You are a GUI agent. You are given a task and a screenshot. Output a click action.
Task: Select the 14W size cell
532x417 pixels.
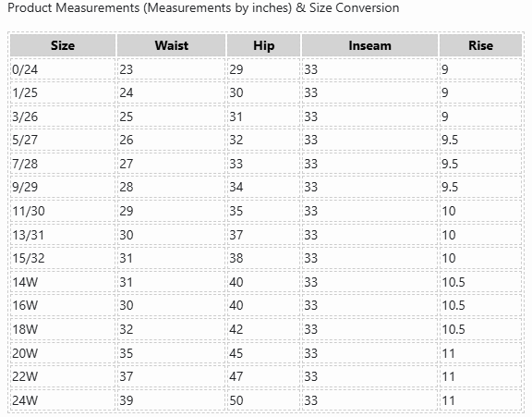click(63, 282)
